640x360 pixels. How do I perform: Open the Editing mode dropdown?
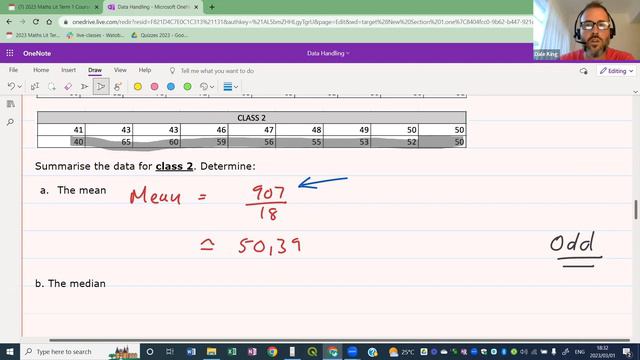click(616, 71)
